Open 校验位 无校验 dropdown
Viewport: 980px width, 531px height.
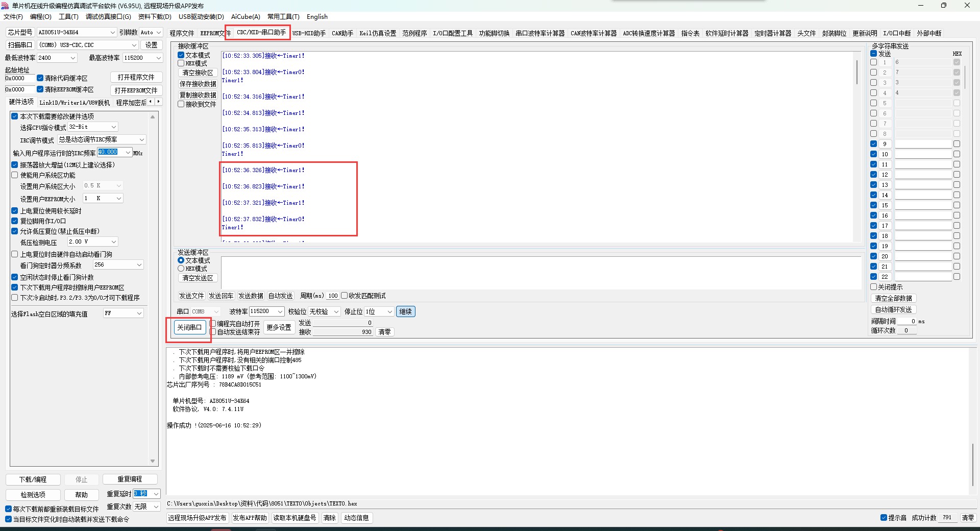(x=324, y=311)
